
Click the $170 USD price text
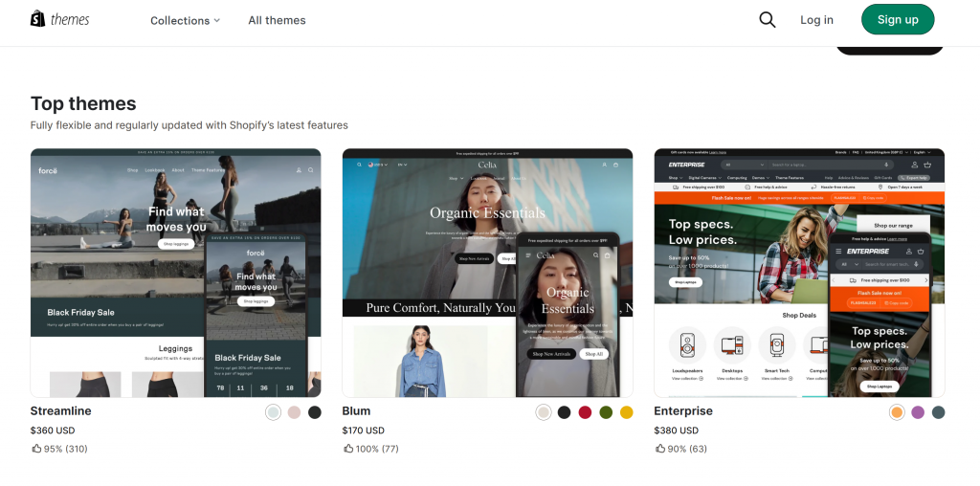pyautogui.click(x=363, y=431)
